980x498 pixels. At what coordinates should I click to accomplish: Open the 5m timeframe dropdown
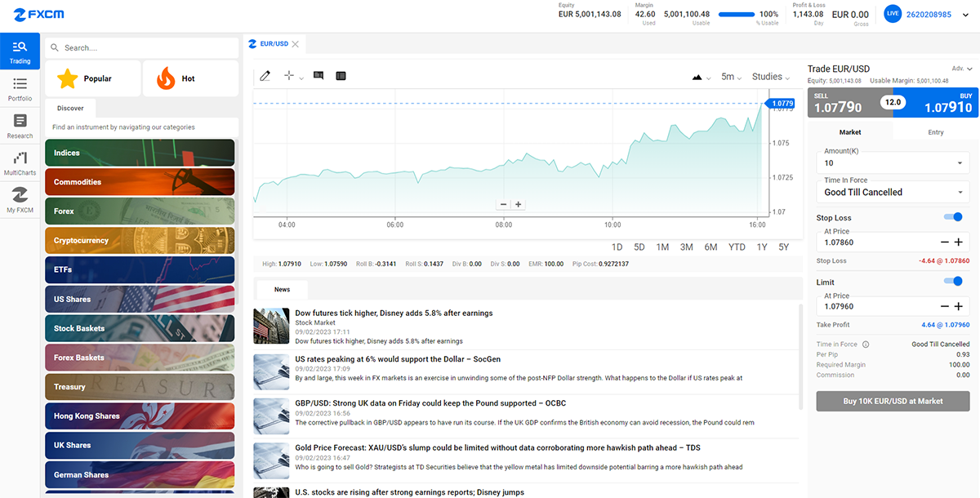731,77
